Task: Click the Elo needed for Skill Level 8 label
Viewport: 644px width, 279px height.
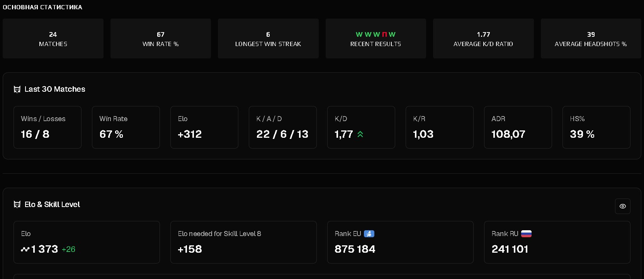Action: [219, 234]
